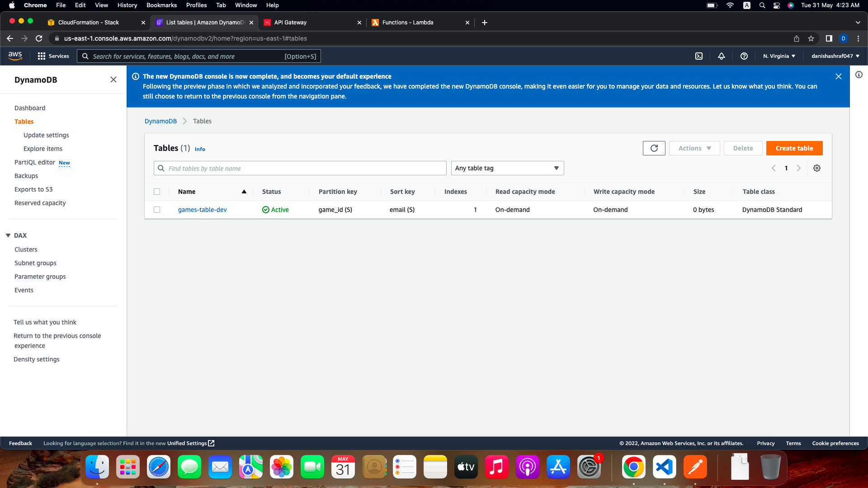Open the Bookmarks menu in menu bar
Screen dimensions: 868x488
click(x=161, y=5)
